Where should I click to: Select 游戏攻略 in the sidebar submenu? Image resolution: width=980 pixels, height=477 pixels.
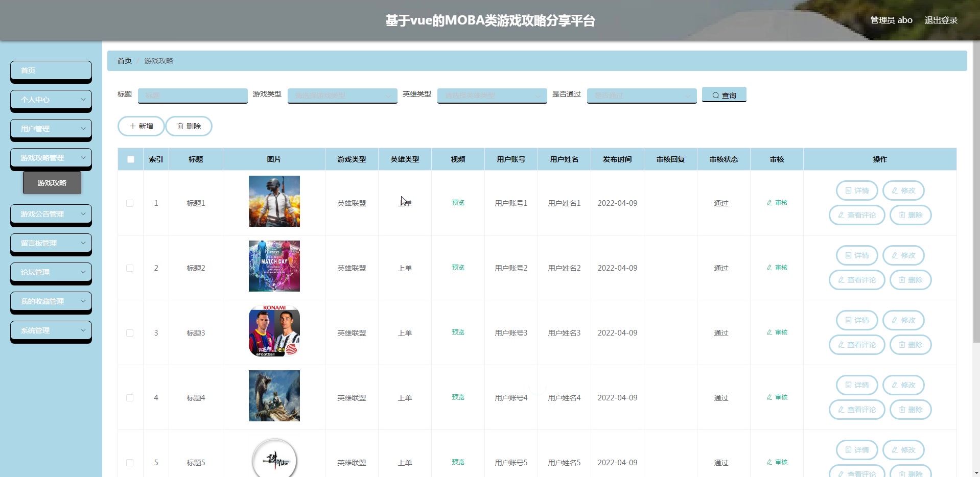[x=52, y=182]
